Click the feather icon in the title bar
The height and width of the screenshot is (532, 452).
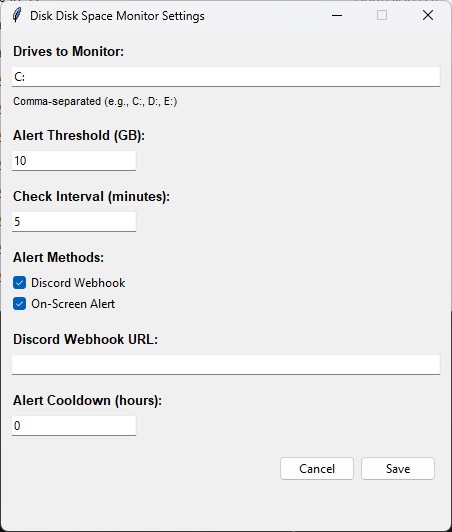tap(17, 15)
